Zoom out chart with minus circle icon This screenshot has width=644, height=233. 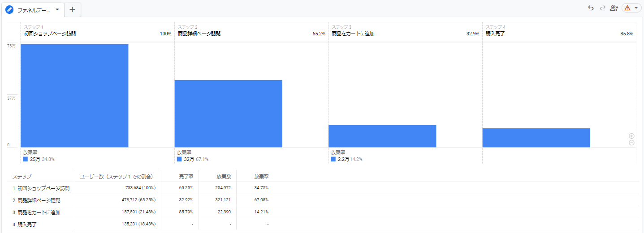631,143
